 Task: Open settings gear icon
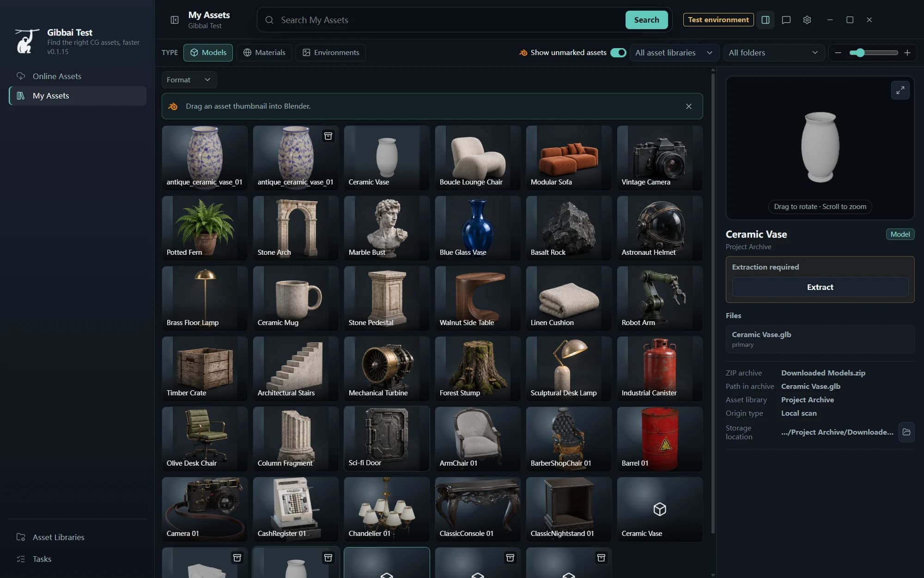click(x=807, y=20)
